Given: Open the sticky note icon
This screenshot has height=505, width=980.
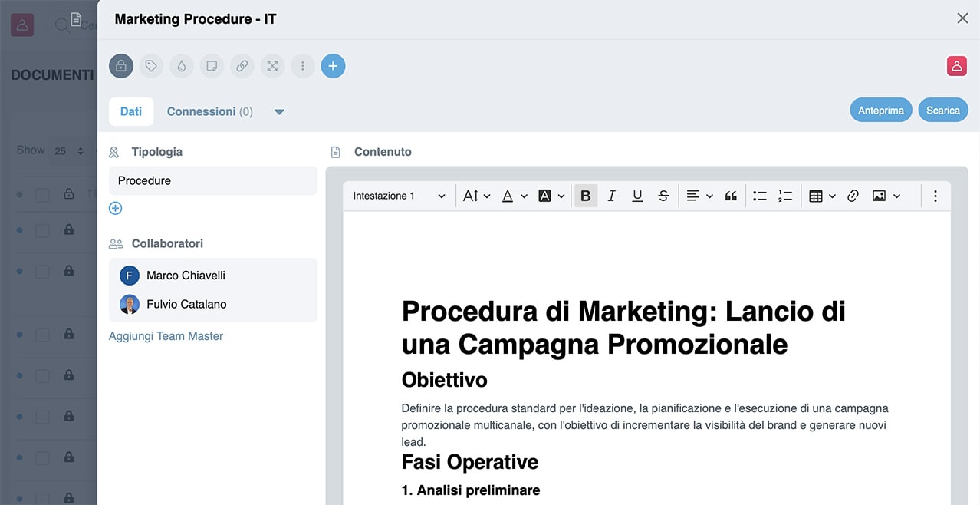Looking at the screenshot, I should [x=212, y=66].
